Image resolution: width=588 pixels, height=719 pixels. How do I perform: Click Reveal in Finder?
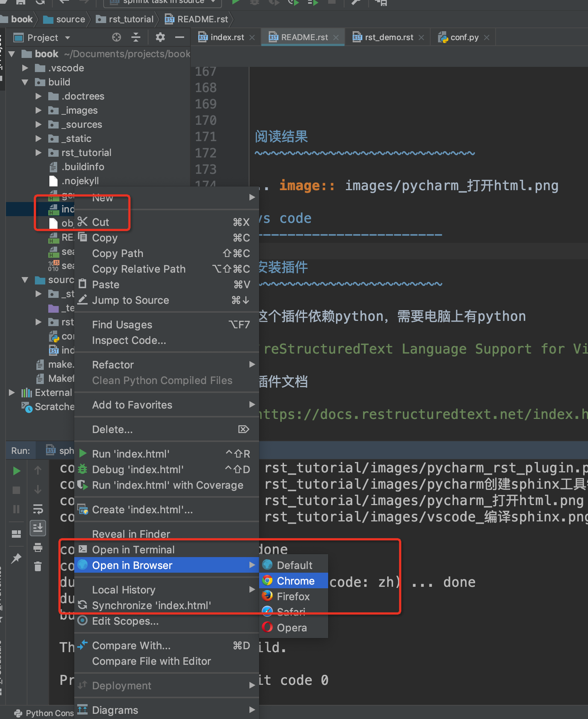166,534
